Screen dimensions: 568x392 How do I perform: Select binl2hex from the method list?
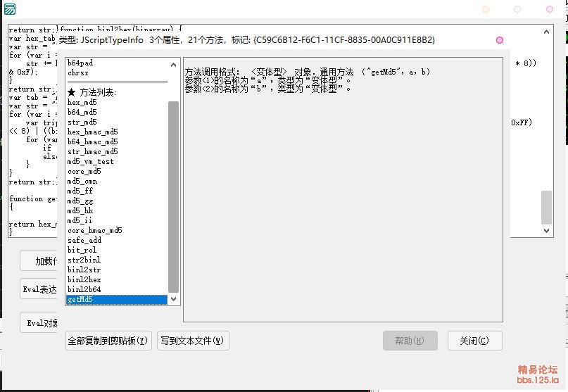pyautogui.click(x=84, y=280)
